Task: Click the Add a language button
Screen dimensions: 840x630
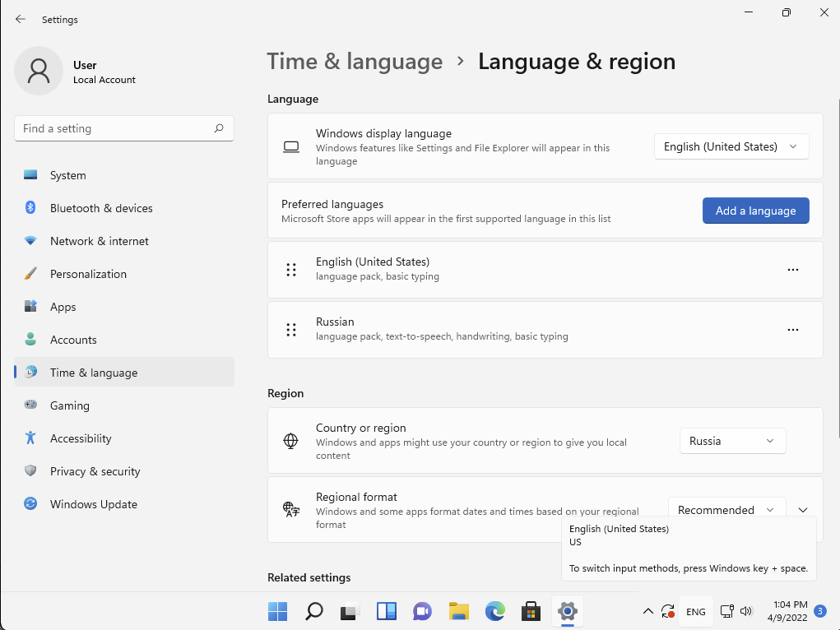Action: 755,211
